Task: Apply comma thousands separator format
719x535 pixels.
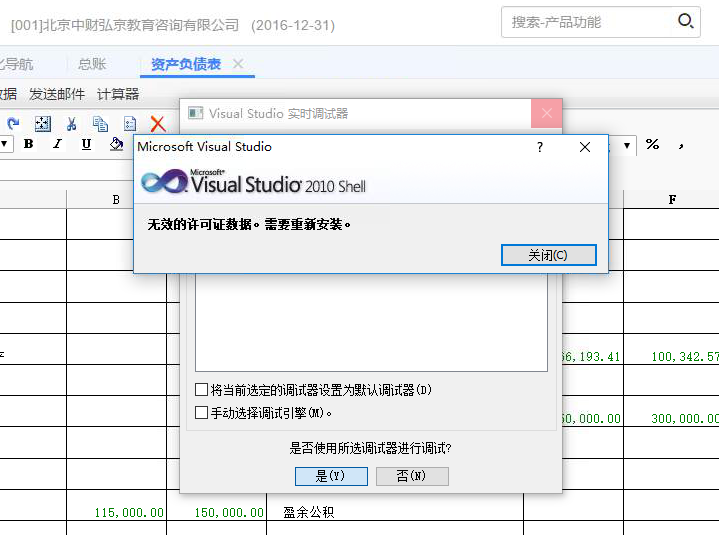Action: pos(681,146)
